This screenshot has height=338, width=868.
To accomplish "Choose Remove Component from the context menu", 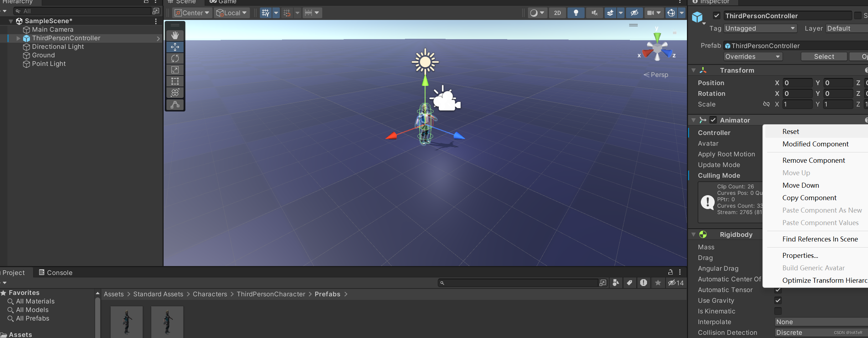I will point(813,160).
